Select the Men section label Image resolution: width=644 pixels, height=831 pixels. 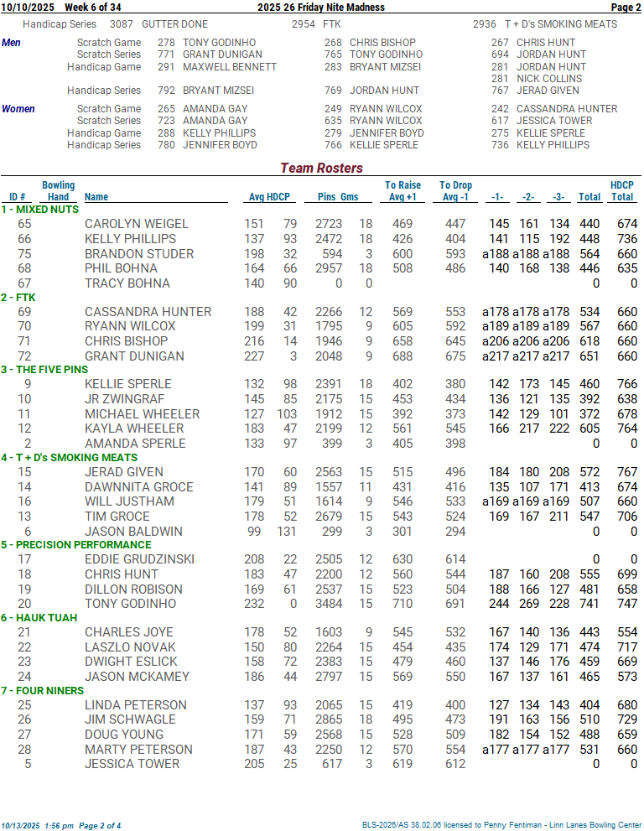(x=12, y=43)
